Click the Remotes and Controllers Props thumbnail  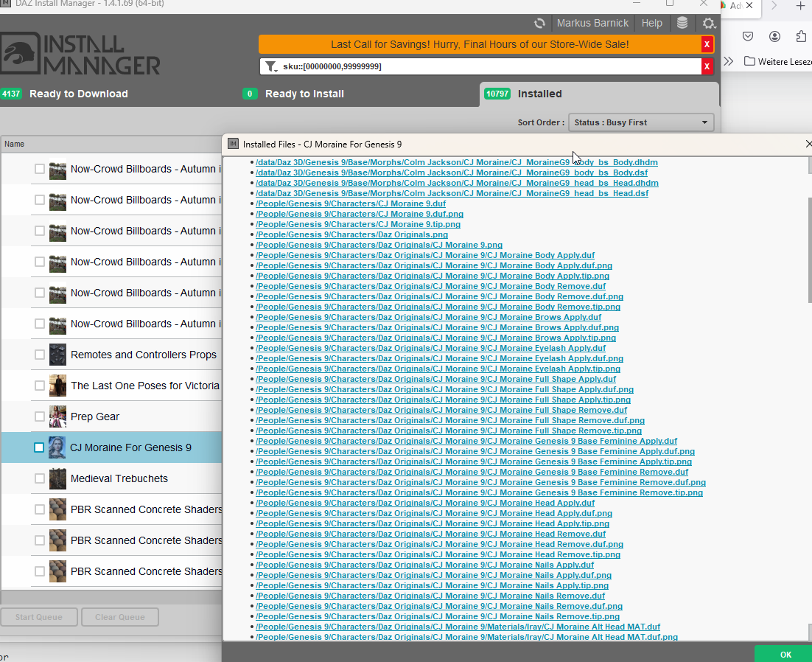click(57, 355)
